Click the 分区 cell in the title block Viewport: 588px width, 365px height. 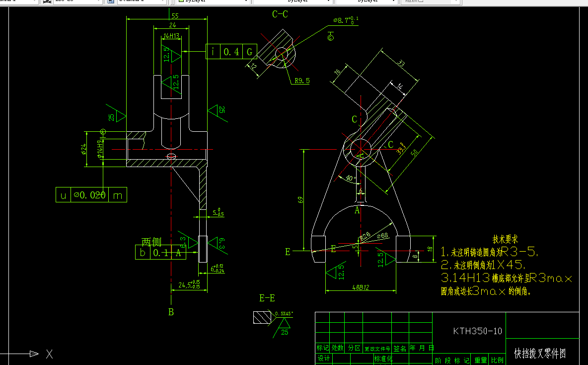[354, 348]
